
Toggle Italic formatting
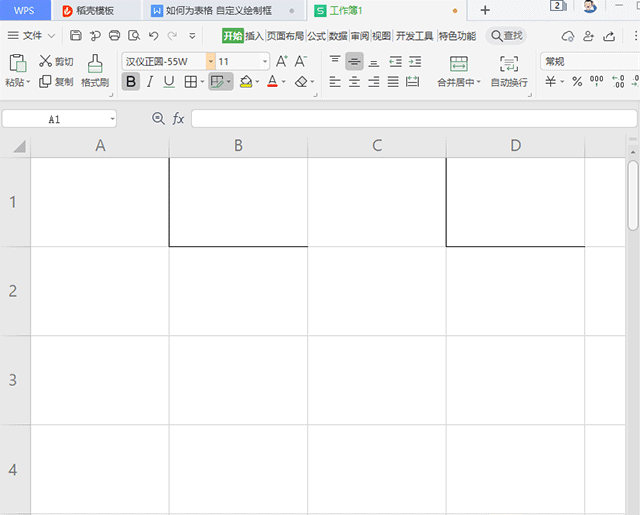(x=150, y=82)
